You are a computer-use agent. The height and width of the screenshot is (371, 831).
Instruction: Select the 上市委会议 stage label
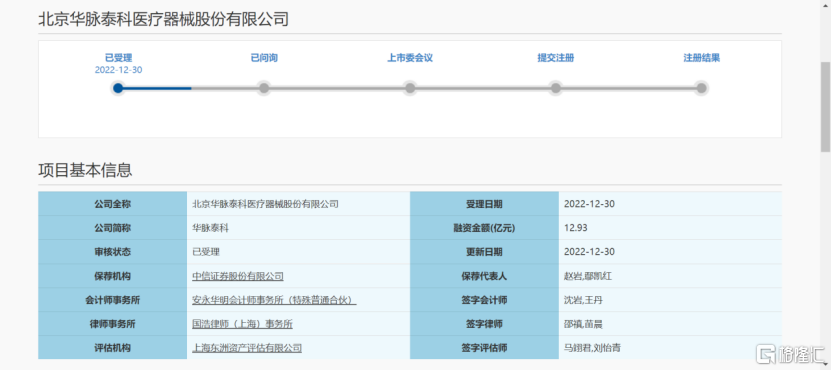pyautogui.click(x=410, y=58)
